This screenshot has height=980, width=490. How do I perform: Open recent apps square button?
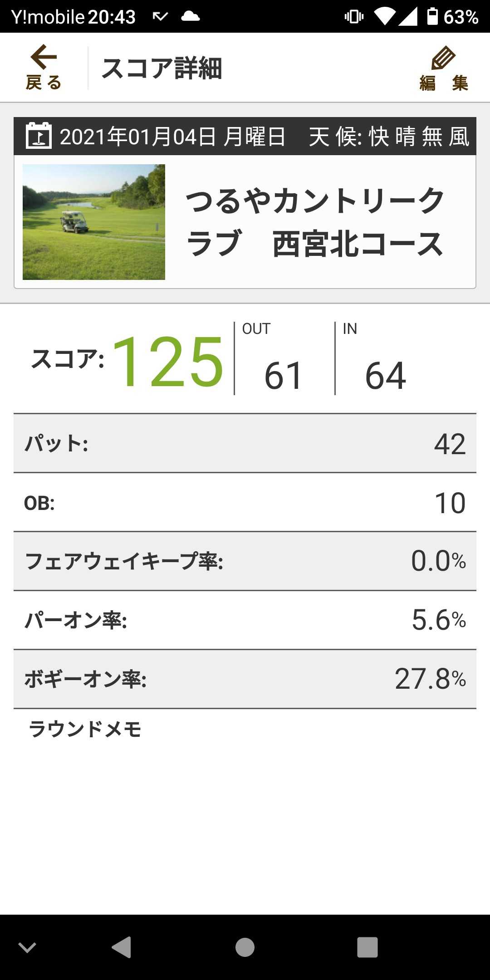click(367, 947)
